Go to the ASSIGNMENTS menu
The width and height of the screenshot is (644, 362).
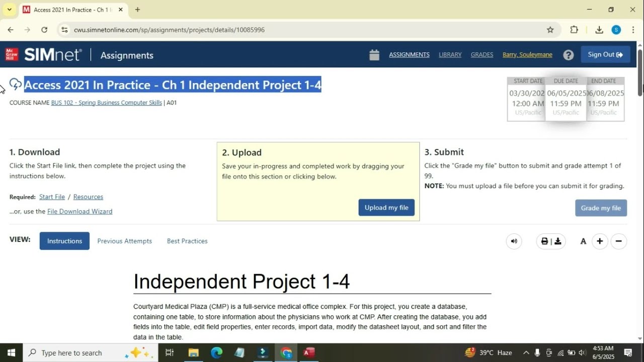pyautogui.click(x=409, y=55)
